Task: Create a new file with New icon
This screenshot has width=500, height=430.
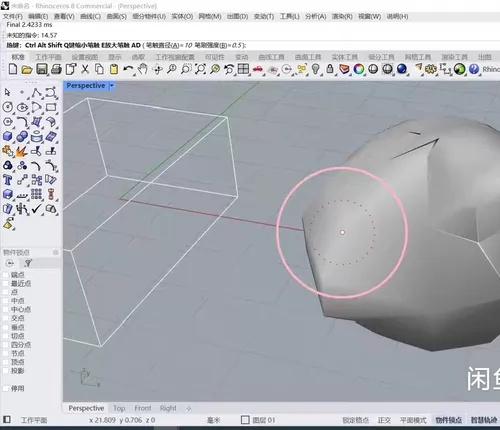Action: (13, 69)
